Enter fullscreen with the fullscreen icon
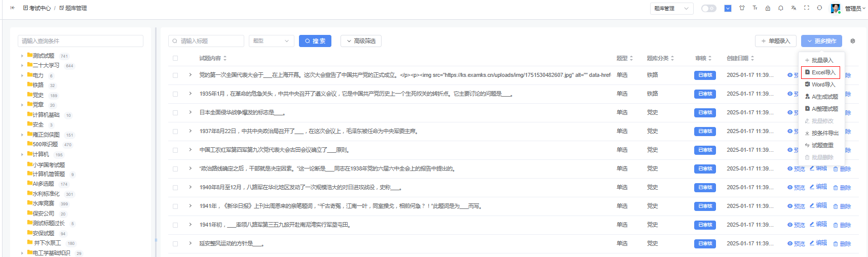The width and height of the screenshot is (868, 257). [807, 8]
